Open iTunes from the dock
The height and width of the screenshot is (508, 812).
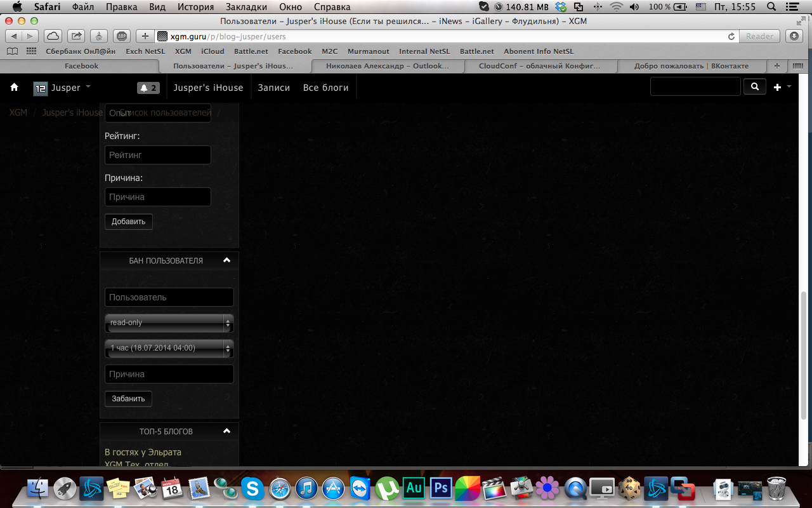(x=306, y=489)
